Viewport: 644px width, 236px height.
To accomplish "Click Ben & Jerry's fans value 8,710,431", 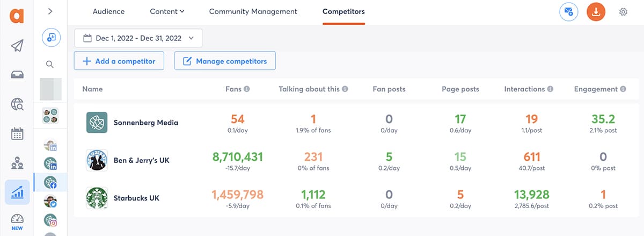I will pyautogui.click(x=238, y=157).
